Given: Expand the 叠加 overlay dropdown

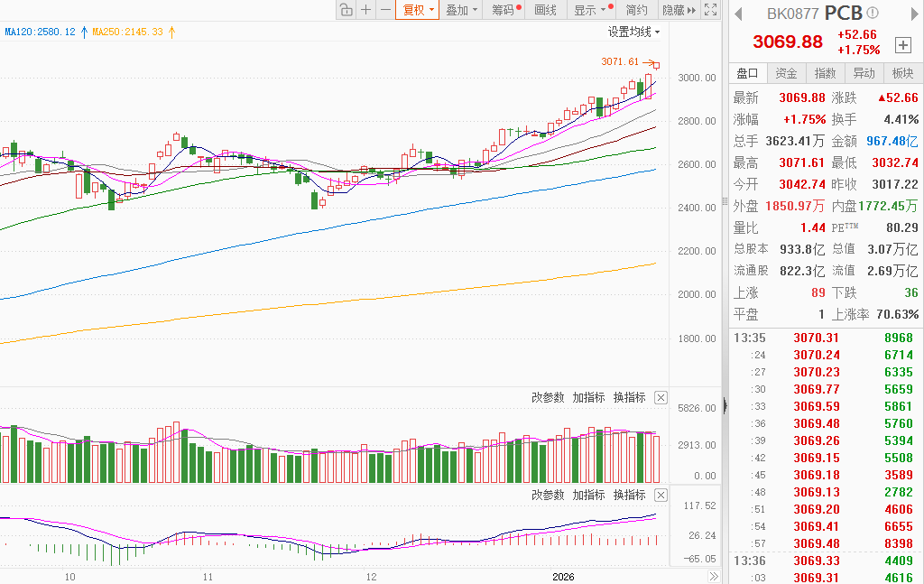Looking at the screenshot, I should 462,10.
